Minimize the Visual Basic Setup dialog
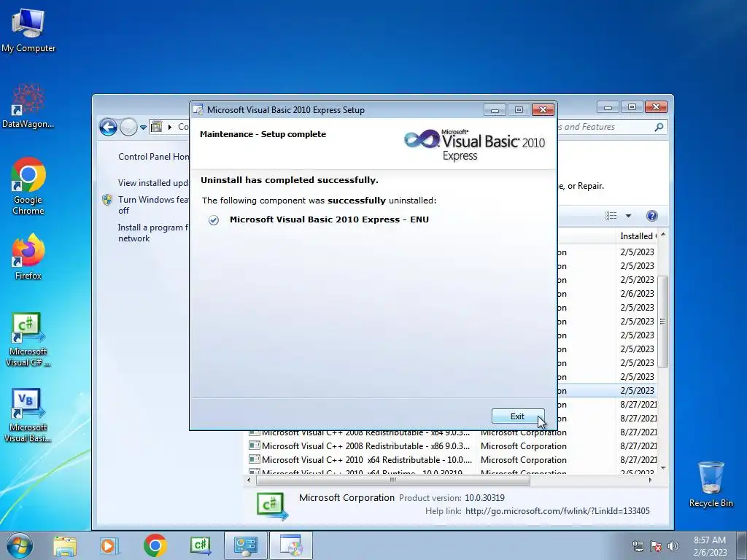 [495, 110]
